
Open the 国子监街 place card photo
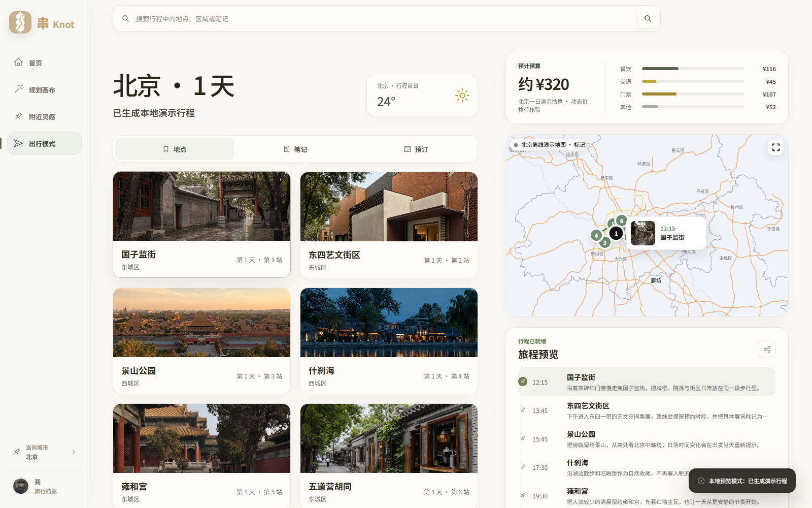tap(201, 206)
